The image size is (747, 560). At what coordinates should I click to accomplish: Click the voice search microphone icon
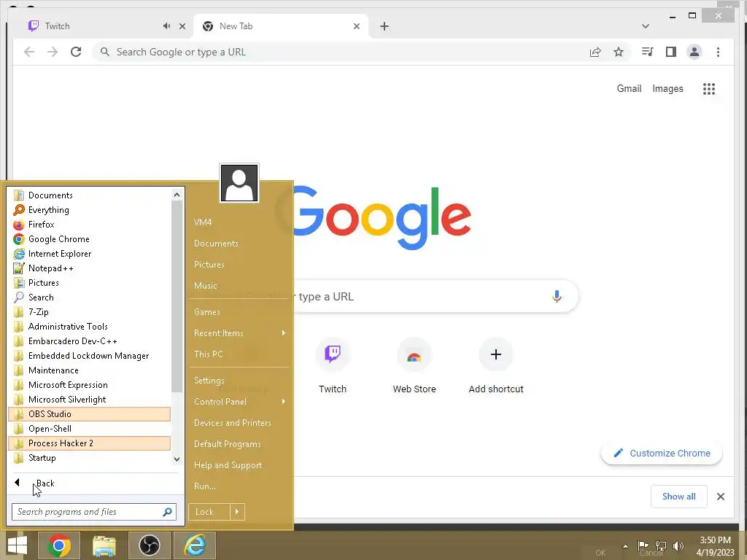(557, 296)
